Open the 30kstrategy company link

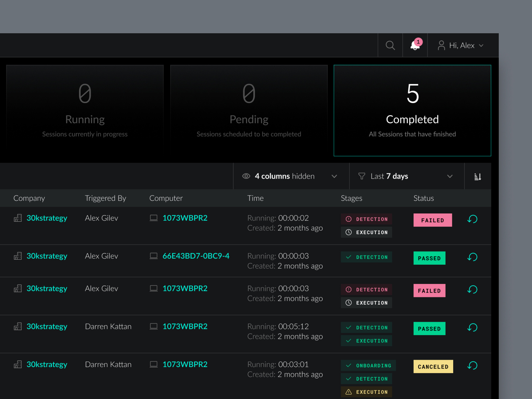pos(47,218)
